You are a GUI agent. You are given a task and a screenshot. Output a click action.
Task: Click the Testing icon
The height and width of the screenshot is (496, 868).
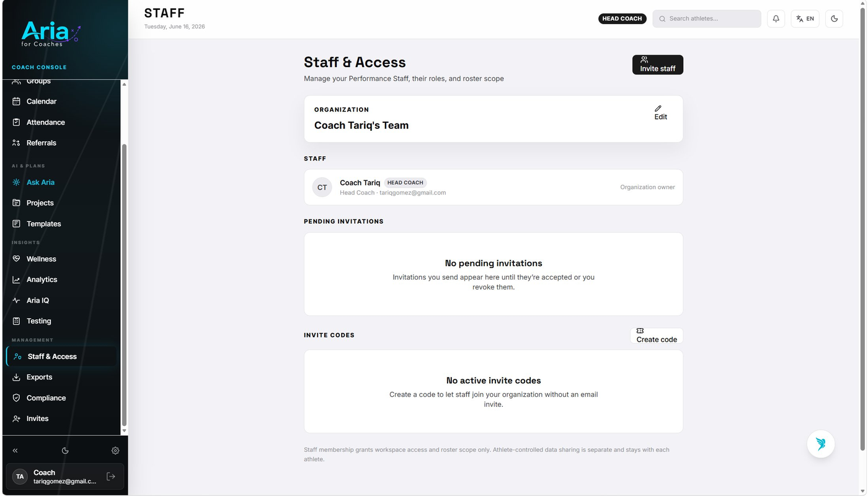(17, 321)
